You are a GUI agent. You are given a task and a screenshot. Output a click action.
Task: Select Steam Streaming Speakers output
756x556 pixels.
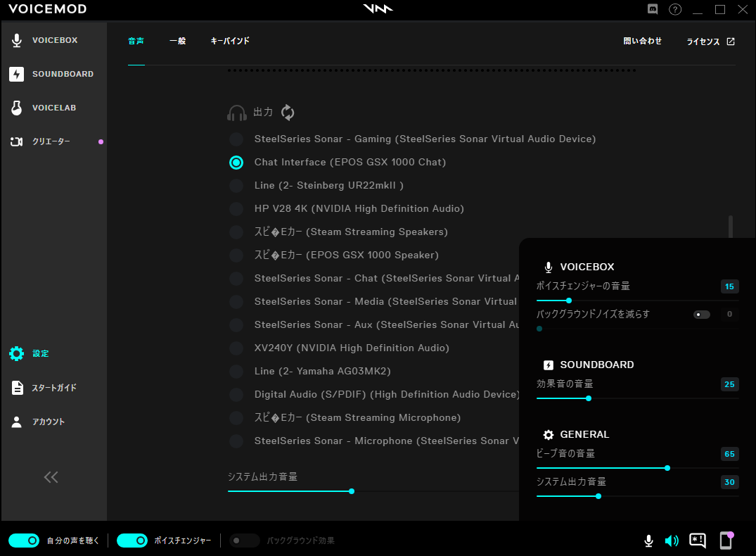click(x=236, y=232)
